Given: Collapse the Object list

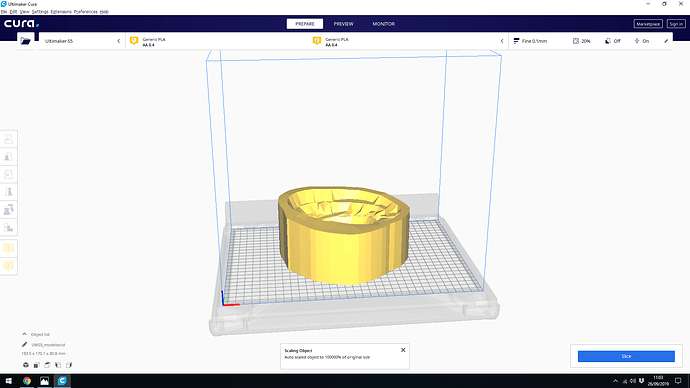Looking at the screenshot, I should pos(24,334).
